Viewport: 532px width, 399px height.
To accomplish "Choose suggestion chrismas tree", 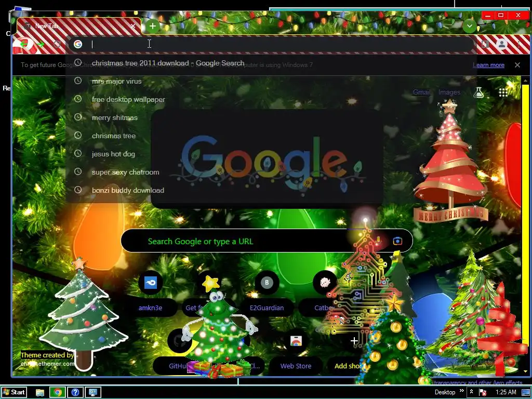I will [271, 136].
